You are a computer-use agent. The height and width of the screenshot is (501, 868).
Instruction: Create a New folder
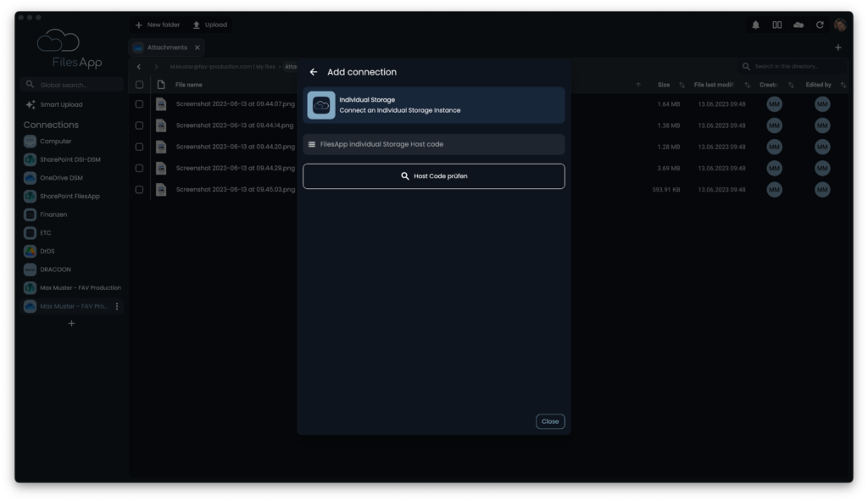(x=158, y=25)
